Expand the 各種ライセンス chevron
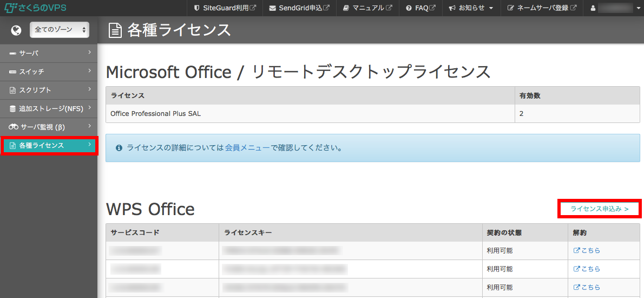Viewport: 644px width, 298px height. (x=89, y=145)
